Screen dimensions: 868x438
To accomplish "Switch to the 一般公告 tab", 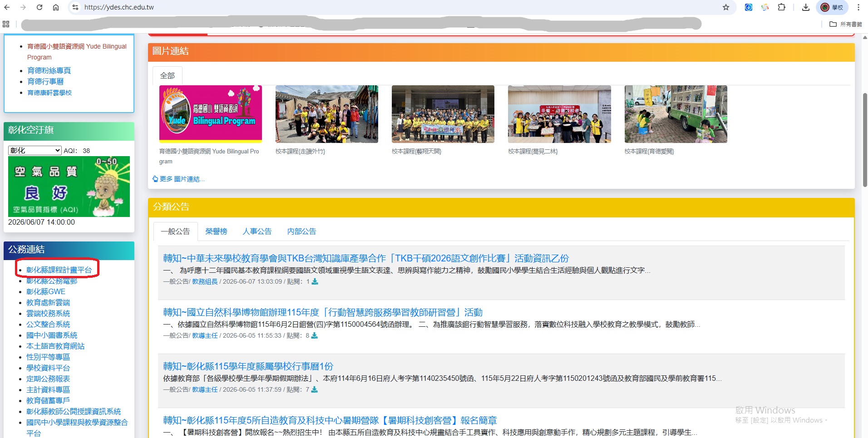I will tap(175, 231).
